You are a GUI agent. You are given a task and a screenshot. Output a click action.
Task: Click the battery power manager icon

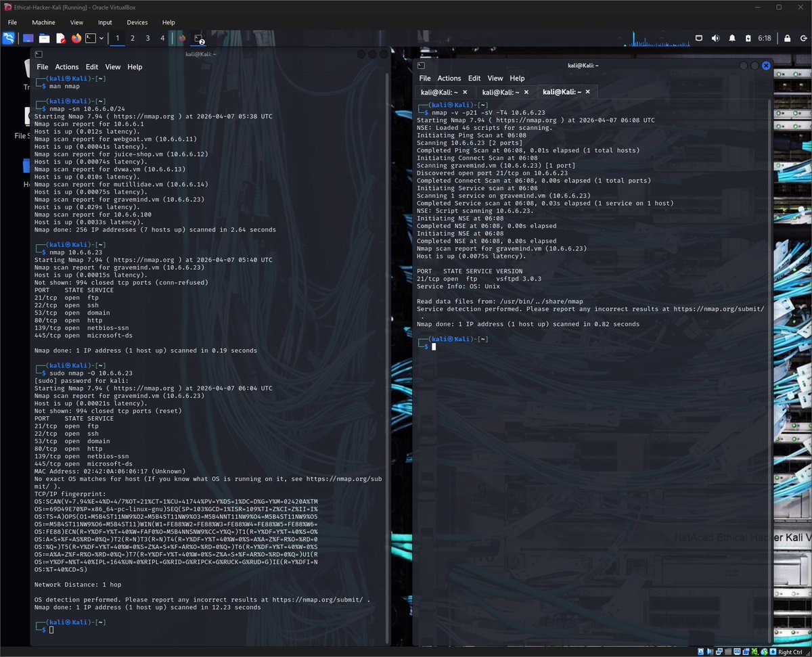(x=748, y=39)
